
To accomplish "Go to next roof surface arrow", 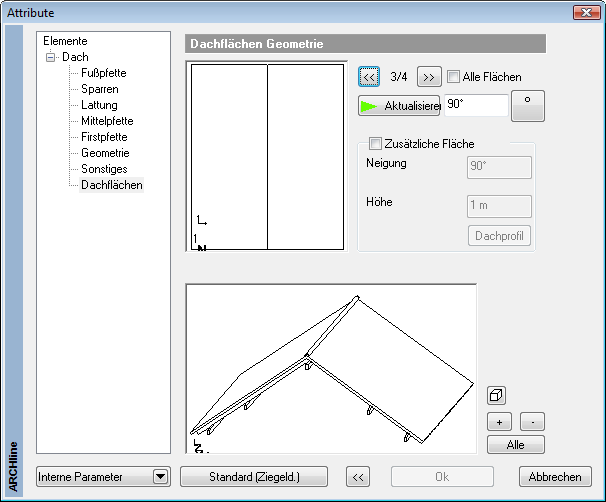I will point(429,76).
